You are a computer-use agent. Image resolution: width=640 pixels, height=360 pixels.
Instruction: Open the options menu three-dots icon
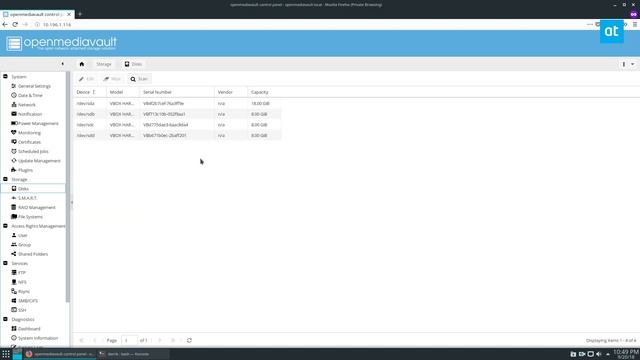coord(624,64)
